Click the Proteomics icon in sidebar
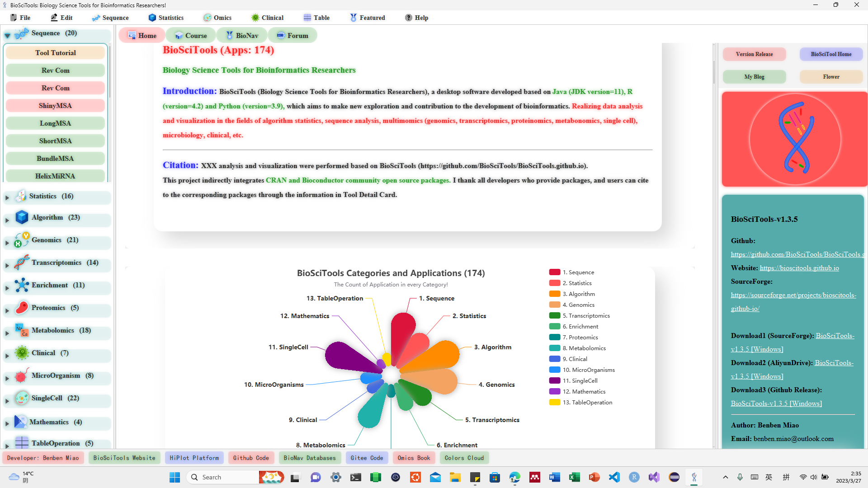The width and height of the screenshot is (868, 488). click(x=21, y=308)
